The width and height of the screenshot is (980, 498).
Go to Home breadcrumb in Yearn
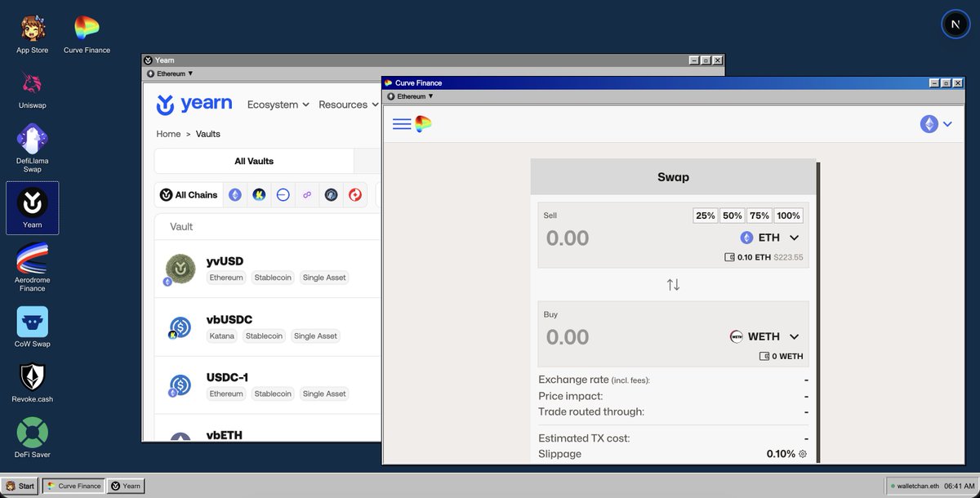(168, 134)
